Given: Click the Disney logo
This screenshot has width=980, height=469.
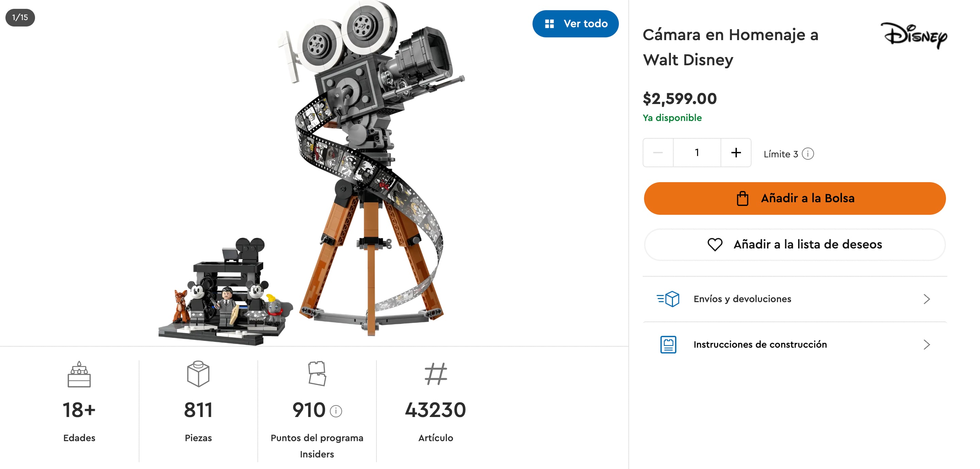Looking at the screenshot, I should (914, 35).
